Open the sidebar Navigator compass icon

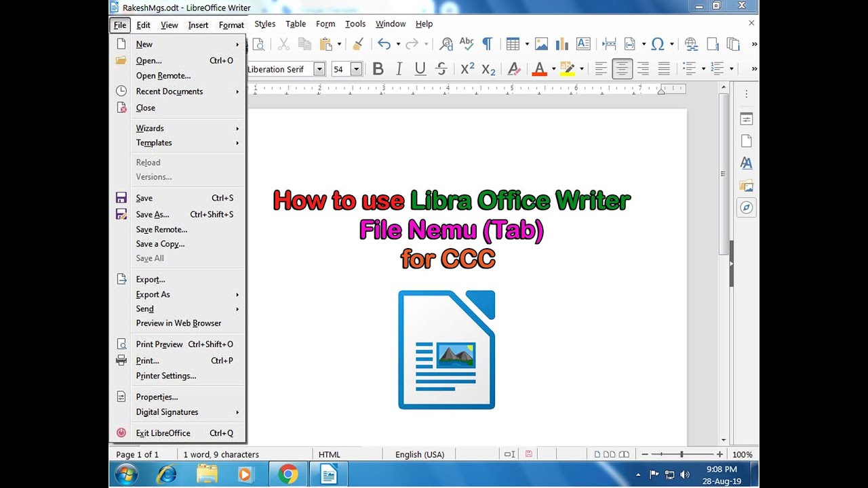747,207
